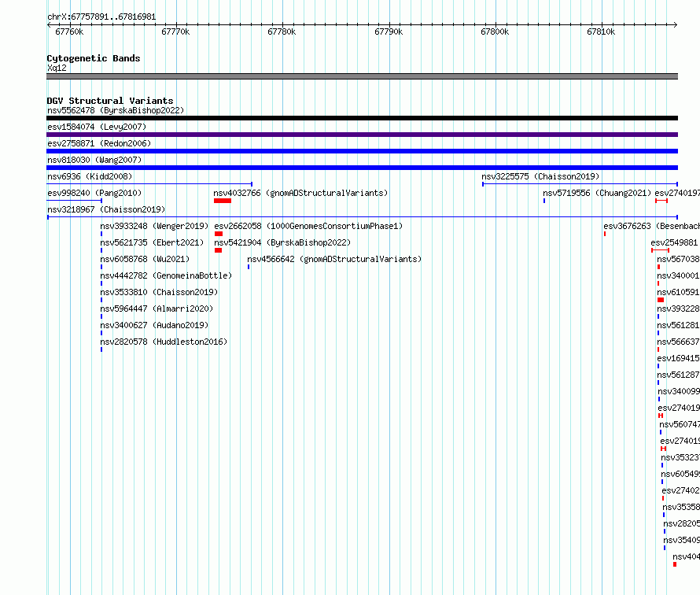The width and height of the screenshot is (700, 595).
Task: Click the nsv3225575 (Chaisson2019) label
Action: point(540,176)
